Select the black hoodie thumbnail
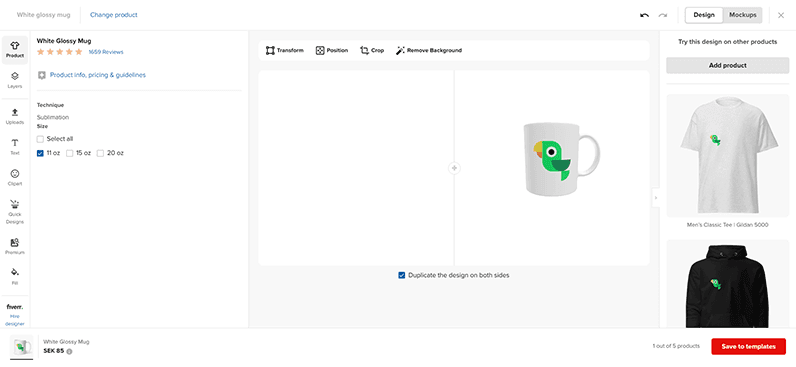 point(727,284)
